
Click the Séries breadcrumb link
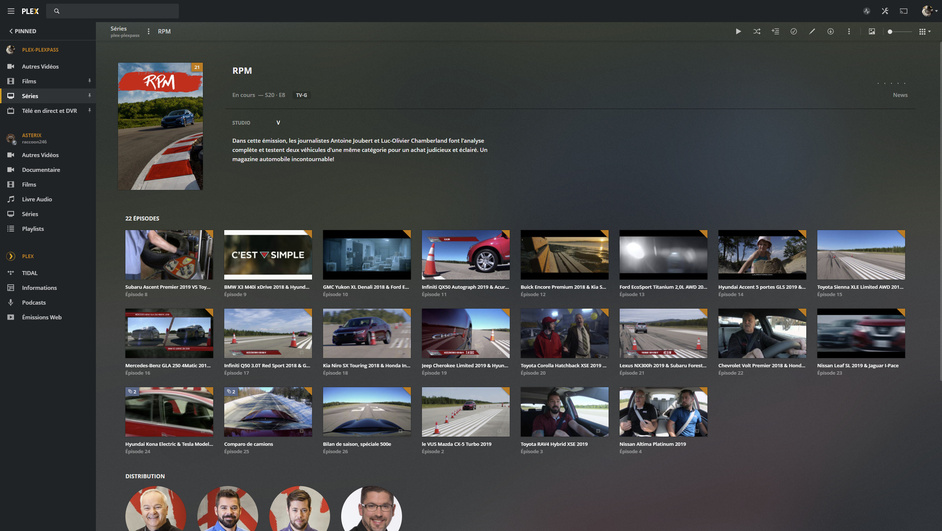pos(118,28)
